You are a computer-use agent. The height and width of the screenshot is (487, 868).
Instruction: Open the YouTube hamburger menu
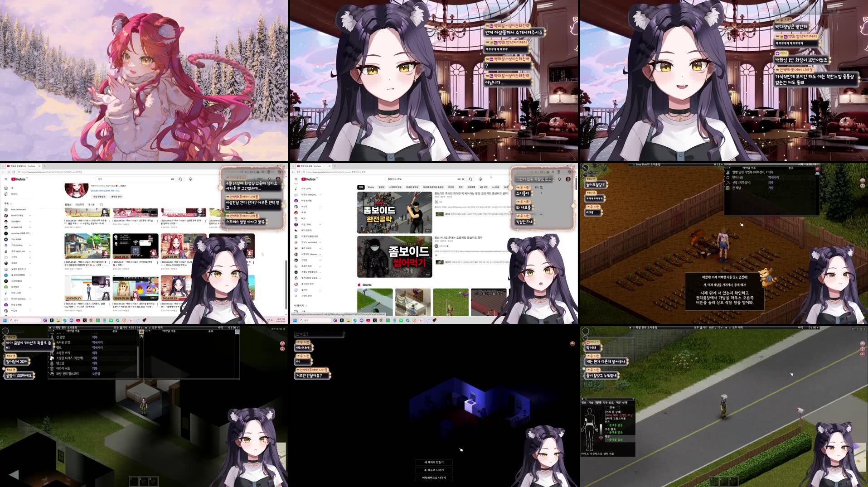(x=296, y=178)
